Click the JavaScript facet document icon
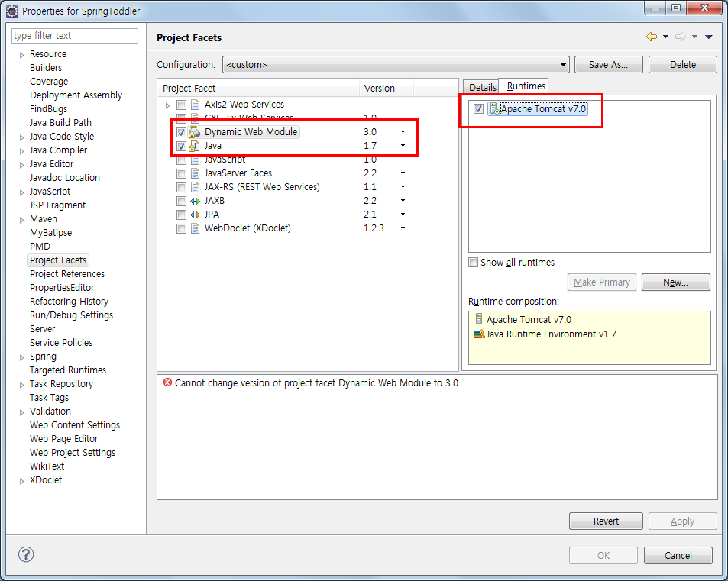Screen dimensions: 728x581 196,160
